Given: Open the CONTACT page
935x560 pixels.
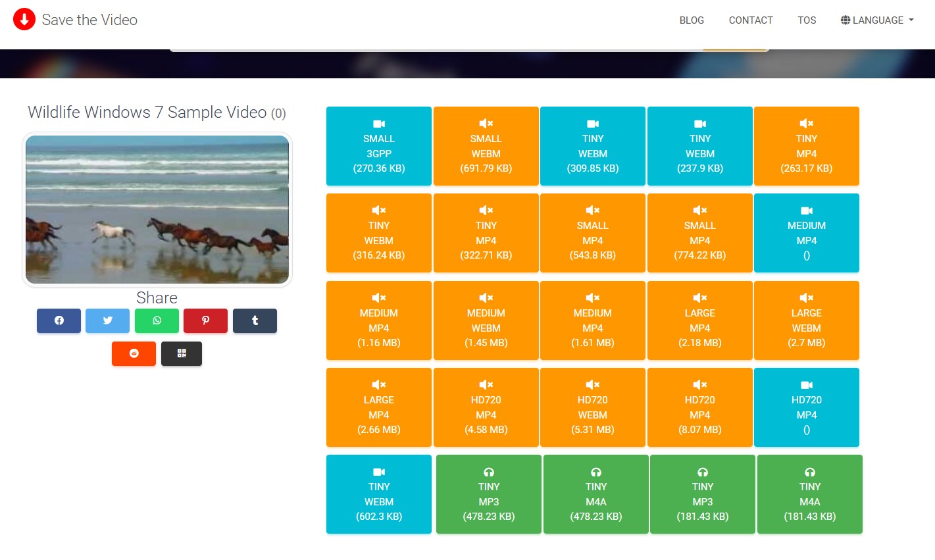Looking at the screenshot, I should [751, 20].
